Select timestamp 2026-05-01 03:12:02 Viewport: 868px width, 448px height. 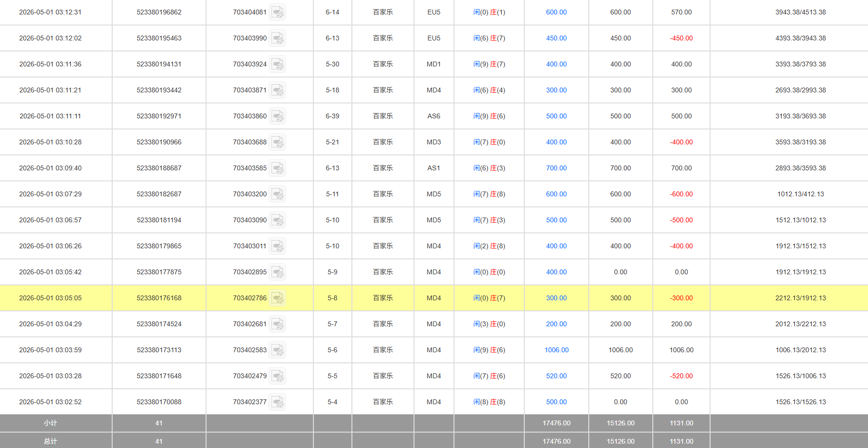pos(50,38)
